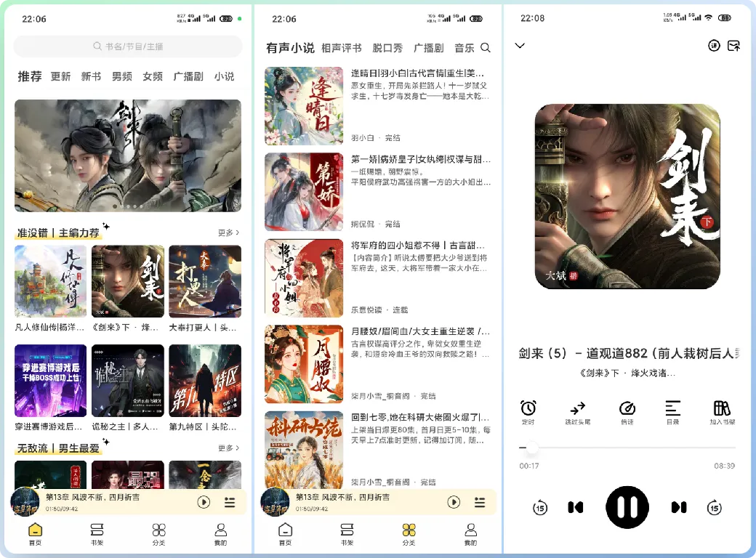
Task: Open the 《剑来》下 cover in 主编力荐
Action: [128, 281]
